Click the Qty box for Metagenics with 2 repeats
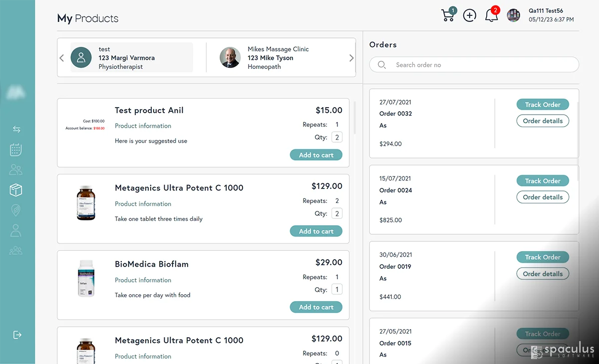The width and height of the screenshot is (599, 364). (337, 214)
